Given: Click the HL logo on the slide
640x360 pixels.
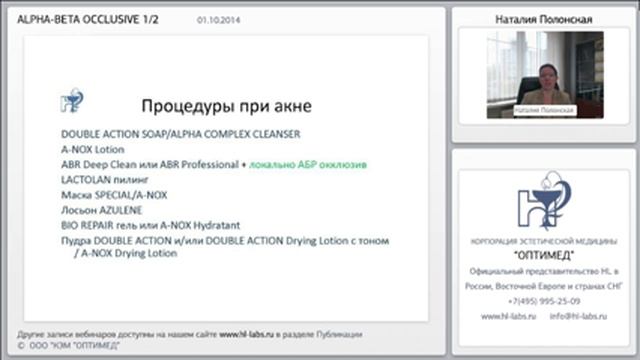Looking at the screenshot, I should 72,100.
